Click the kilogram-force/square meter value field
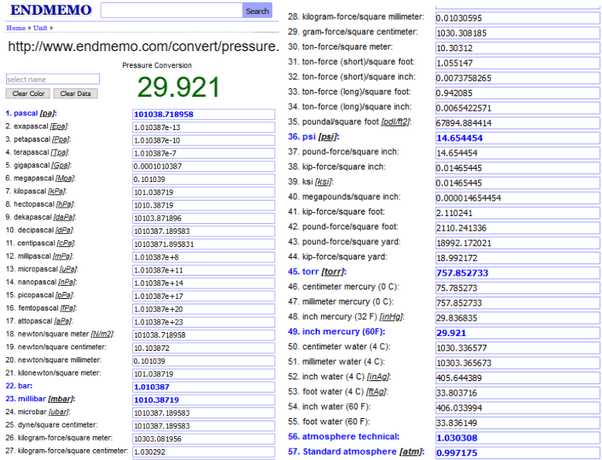This screenshot has width=602, height=460. 203,439
